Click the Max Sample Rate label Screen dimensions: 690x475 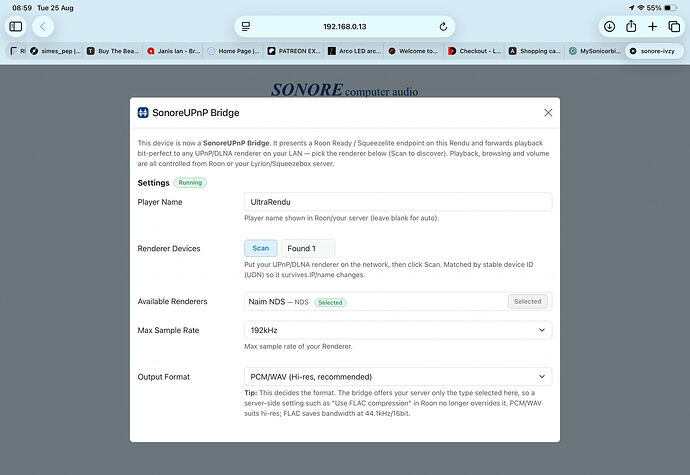168,330
